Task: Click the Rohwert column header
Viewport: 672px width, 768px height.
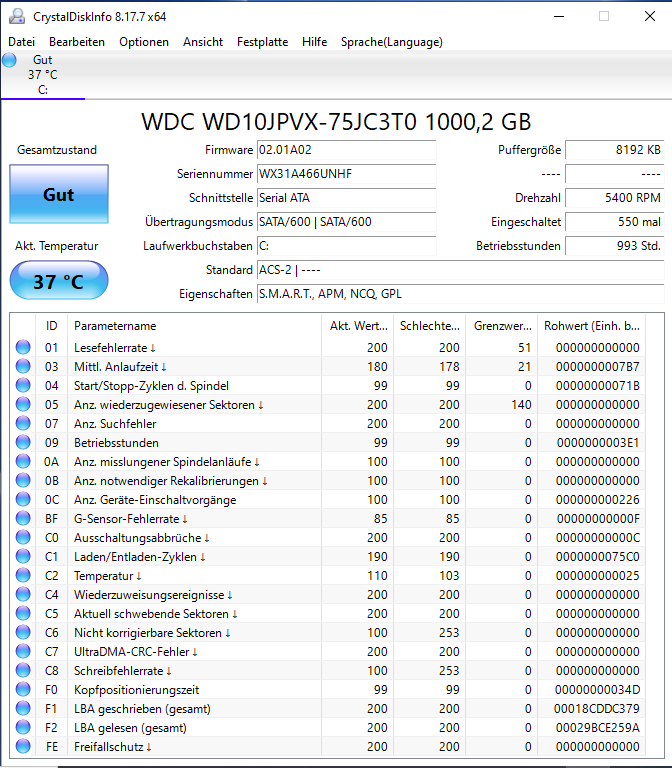Action: point(592,326)
